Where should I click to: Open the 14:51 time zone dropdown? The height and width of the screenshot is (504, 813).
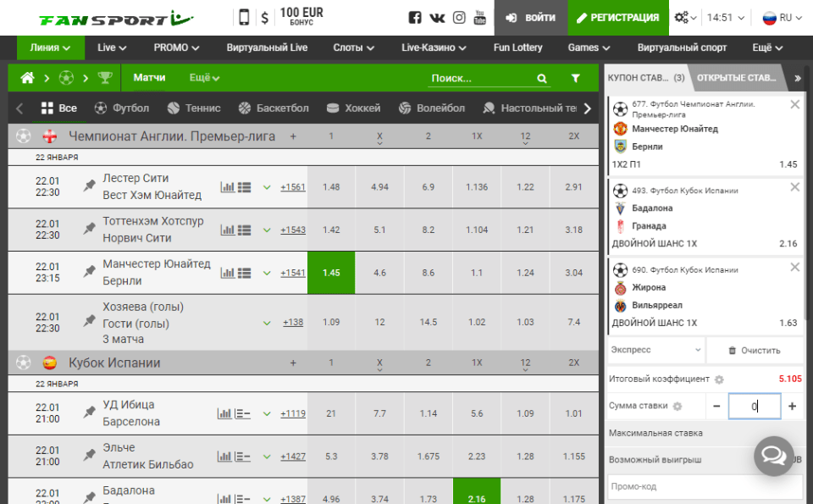pos(726,18)
